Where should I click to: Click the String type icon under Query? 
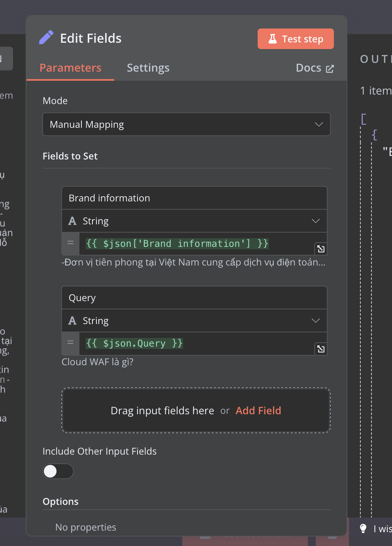pos(72,320)
